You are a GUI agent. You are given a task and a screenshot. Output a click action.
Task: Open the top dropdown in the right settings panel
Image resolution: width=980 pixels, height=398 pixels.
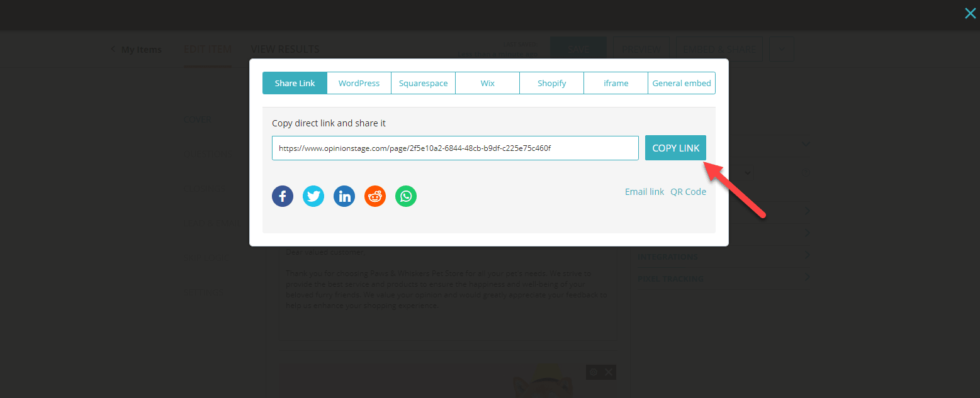click(806, 144)
